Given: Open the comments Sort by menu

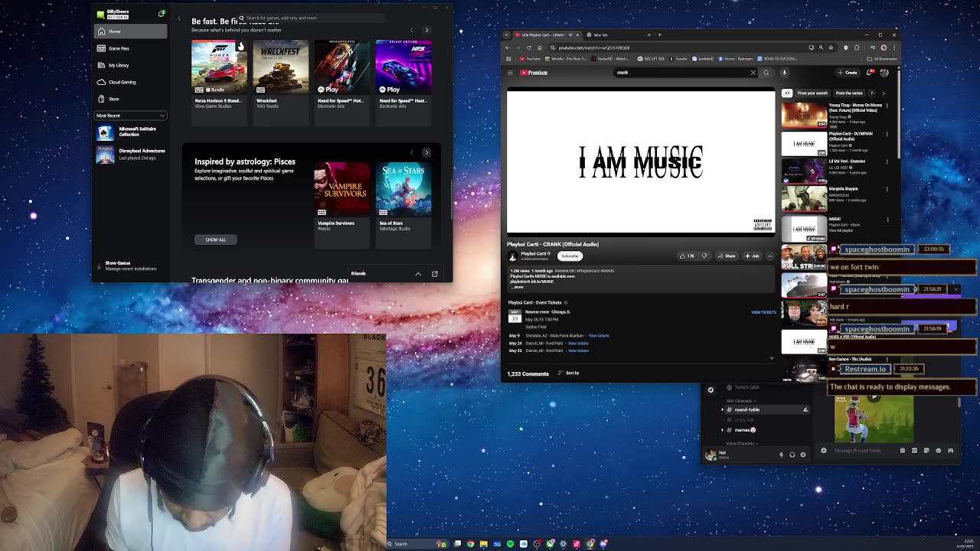Looking at the screenshot, I should (x=568, y=373).
